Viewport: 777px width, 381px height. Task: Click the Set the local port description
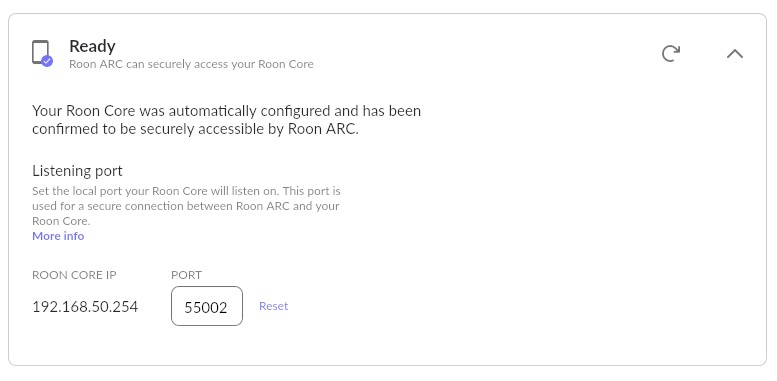186,206
